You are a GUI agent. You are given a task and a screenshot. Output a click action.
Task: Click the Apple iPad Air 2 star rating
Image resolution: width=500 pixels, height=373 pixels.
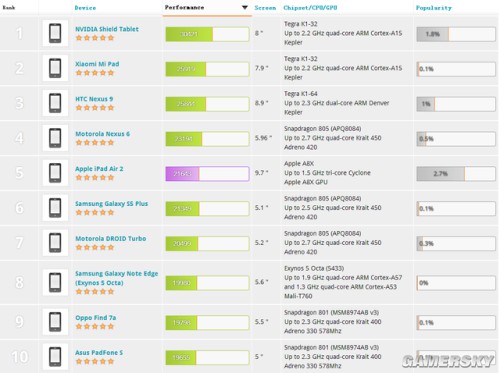click(95, 178)
